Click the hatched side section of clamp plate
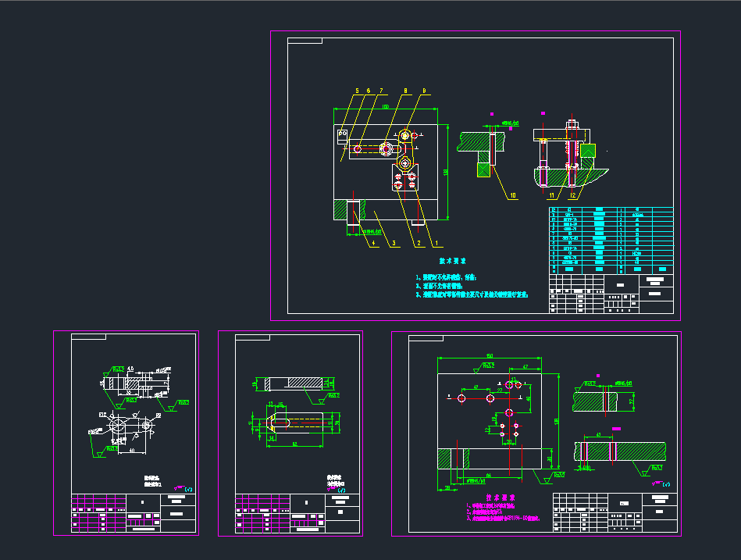741x560 pixels. click(294, 383)
